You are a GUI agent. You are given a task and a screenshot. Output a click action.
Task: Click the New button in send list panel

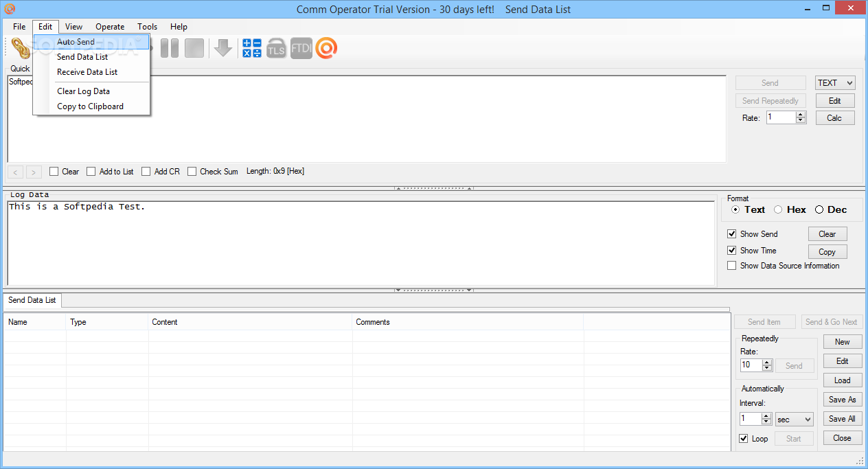pos(843,342)
